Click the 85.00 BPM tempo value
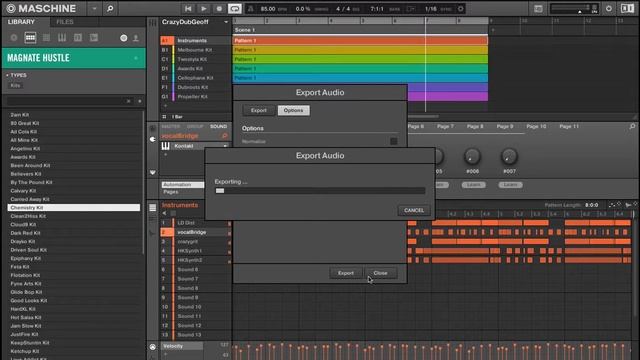This screenshot has height=360, width=640. (268, 9)
